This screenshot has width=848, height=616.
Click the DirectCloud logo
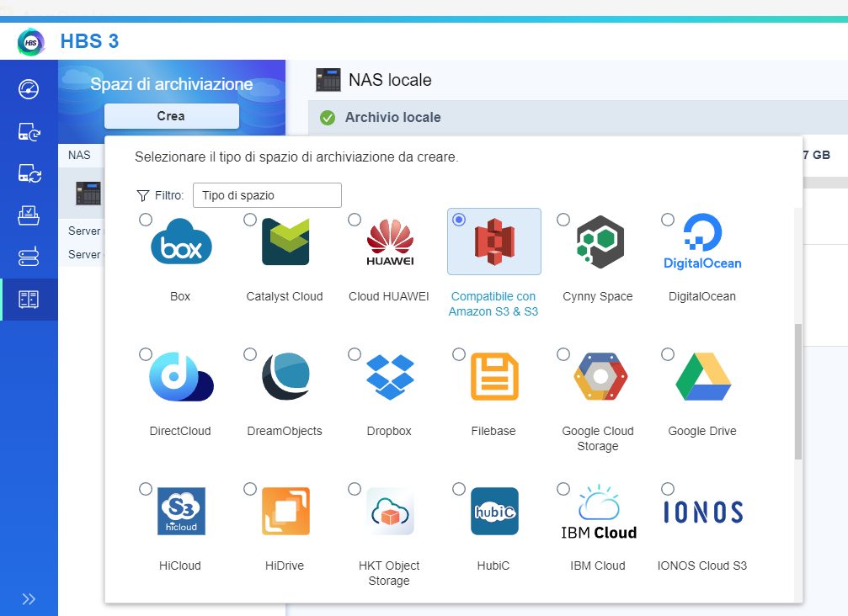click(x=181, y=377)
